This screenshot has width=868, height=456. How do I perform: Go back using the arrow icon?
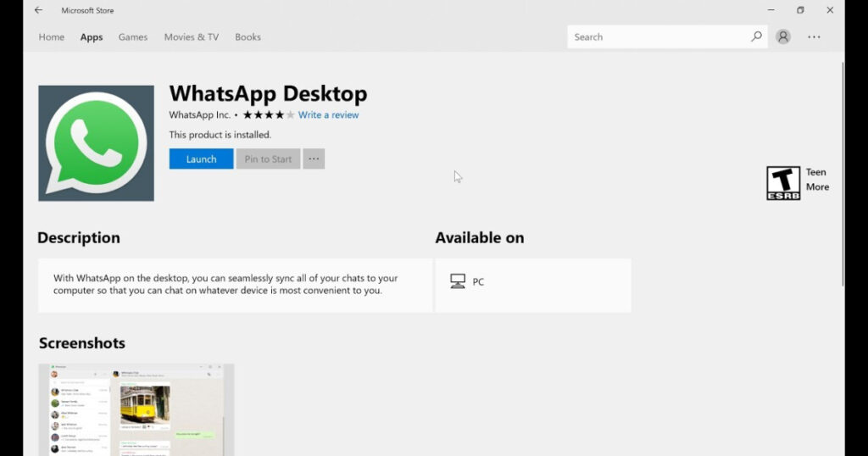[x=38, y=10]
